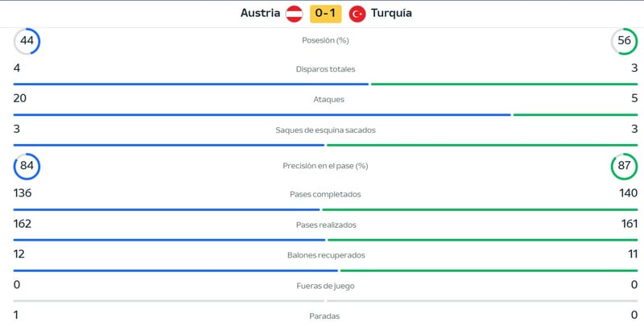644x326 pixels.
Task: Click the Precisión en el pase label
Action: coord(325,166)
